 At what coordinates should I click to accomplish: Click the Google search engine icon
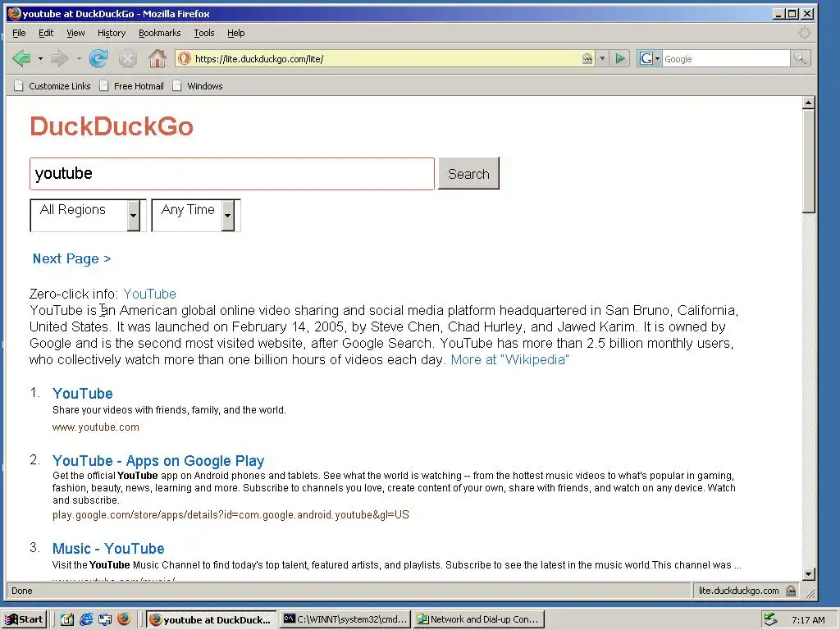[x=646, y=58]
